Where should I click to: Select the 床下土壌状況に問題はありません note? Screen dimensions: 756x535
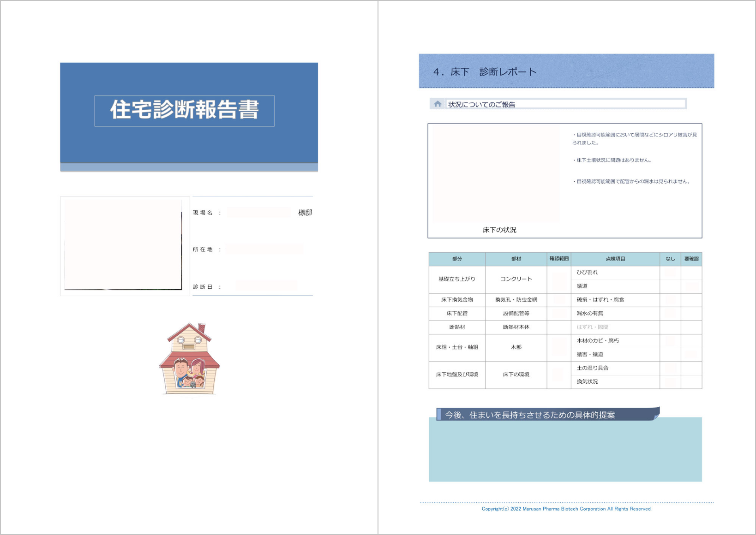click(x=612, y=160)
